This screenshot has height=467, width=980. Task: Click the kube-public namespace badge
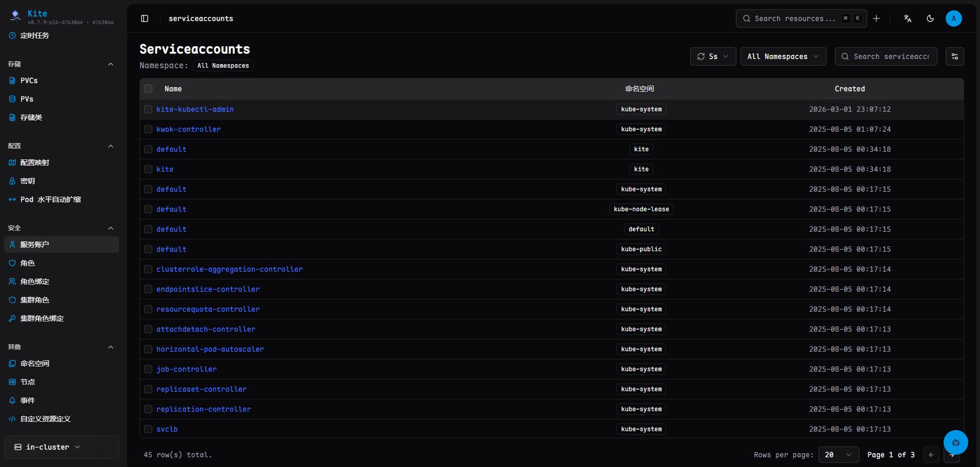(x=641, y=249)
